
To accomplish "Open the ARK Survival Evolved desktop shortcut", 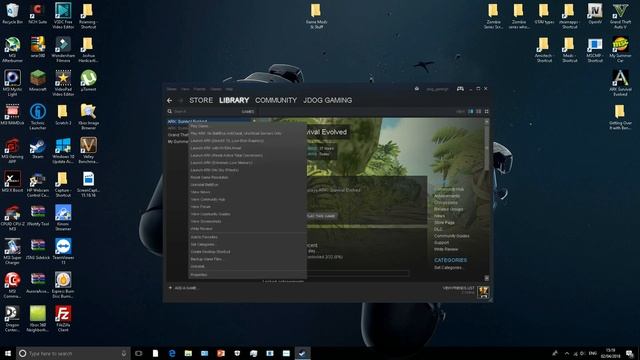I will [620, 83].
